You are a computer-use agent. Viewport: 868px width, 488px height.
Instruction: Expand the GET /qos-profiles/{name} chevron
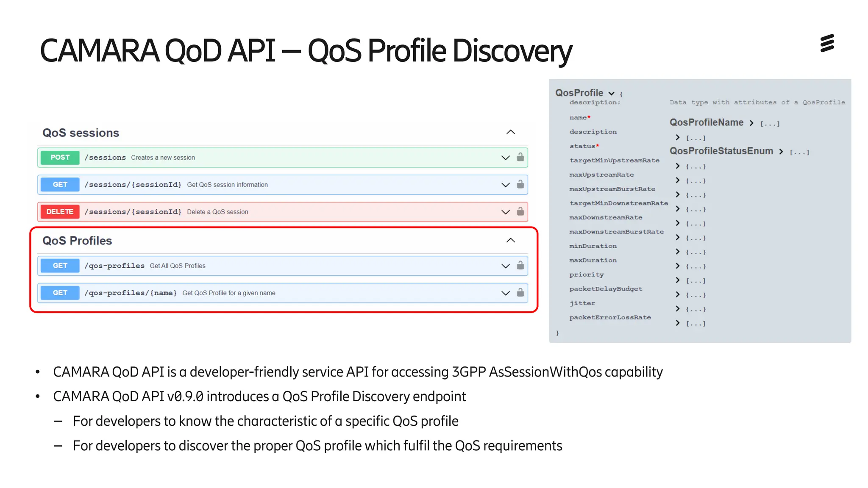click(505, 293)
